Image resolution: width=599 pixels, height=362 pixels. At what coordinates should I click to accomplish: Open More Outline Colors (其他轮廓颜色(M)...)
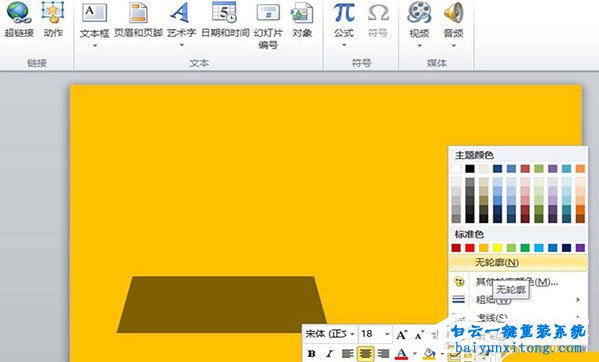click(518, 282)
